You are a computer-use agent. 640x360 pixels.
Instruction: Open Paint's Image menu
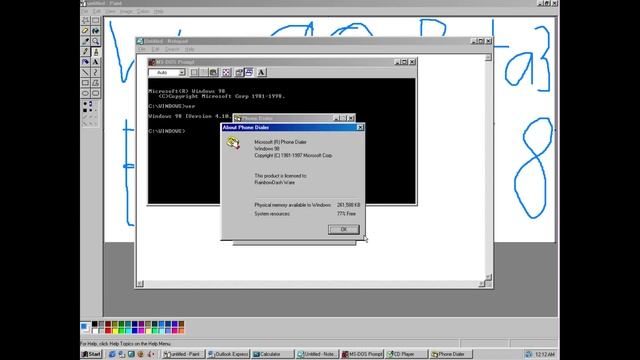click(126, 11)
